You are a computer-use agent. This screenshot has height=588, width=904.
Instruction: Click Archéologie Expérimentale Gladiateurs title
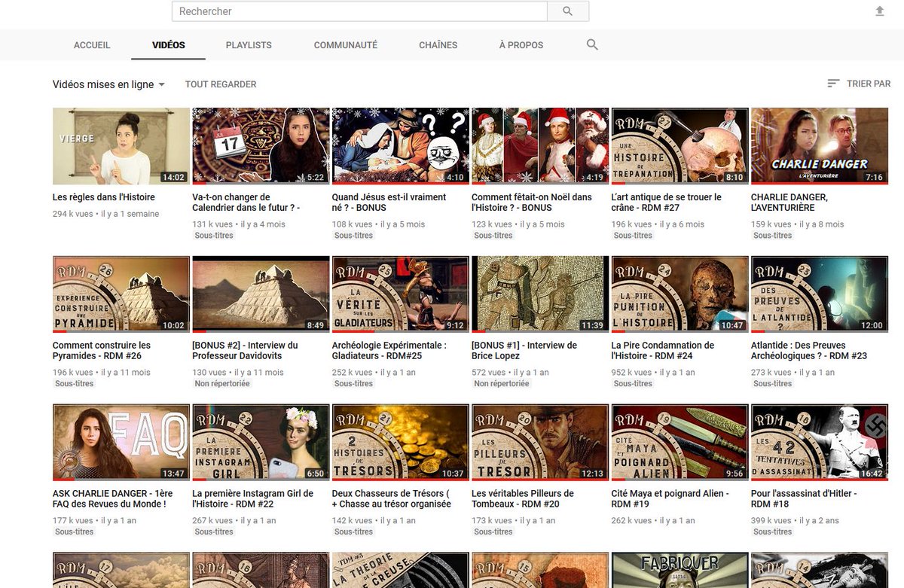[389, 351]
